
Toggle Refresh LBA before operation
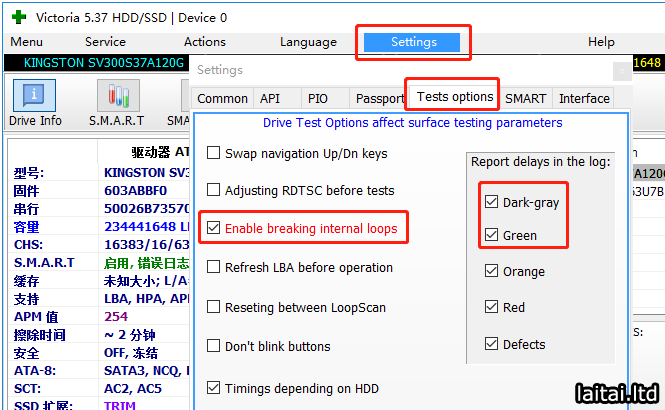pos(213,268)
